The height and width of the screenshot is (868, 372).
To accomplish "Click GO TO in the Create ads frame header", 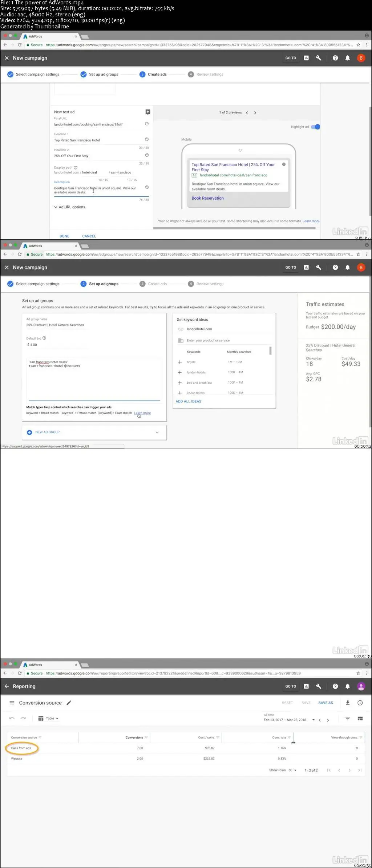I will coord(291,58).
